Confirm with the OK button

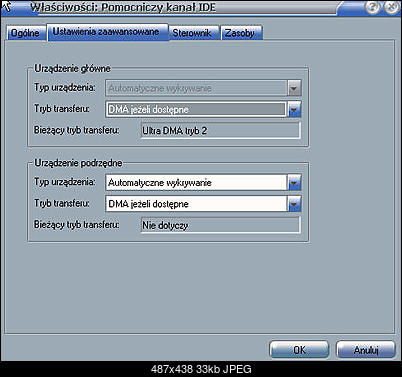click(x=299, y=350)
